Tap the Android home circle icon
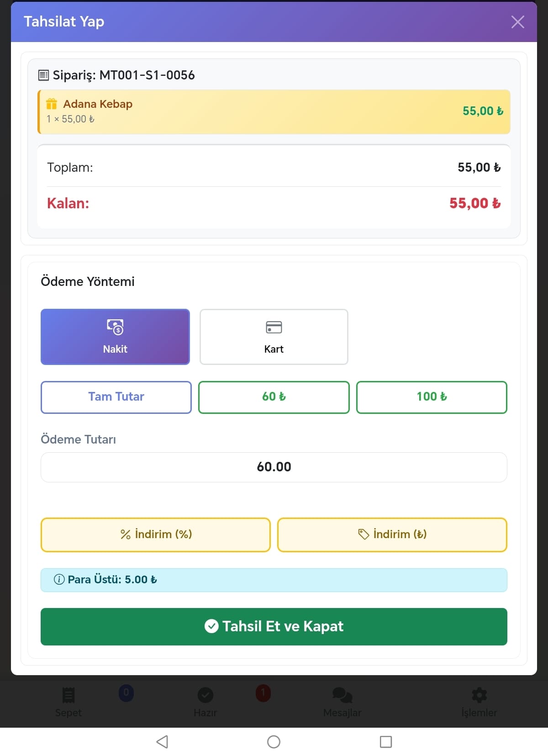Viewport: 548px width, 756px height. [x=274, y=742]
